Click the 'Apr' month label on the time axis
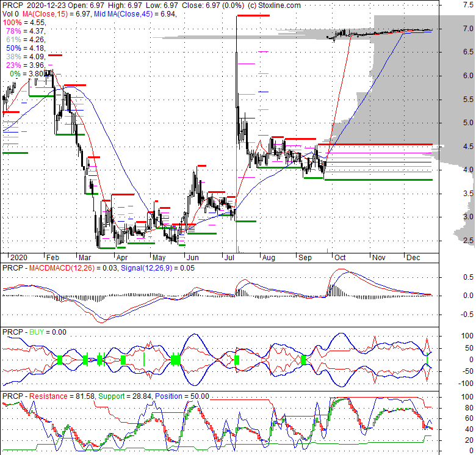Screen dimensions: 476x455 pyautogui.click(x=121, y=258)
